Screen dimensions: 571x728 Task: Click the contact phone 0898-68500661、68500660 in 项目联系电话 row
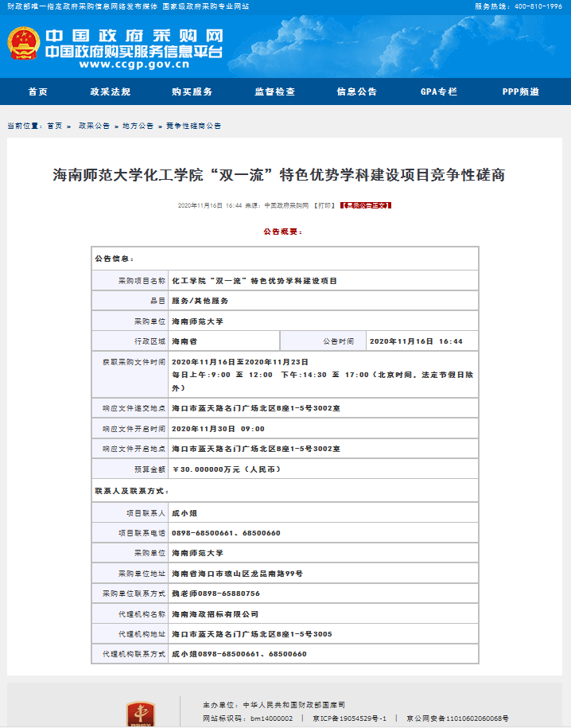(226, 533)
